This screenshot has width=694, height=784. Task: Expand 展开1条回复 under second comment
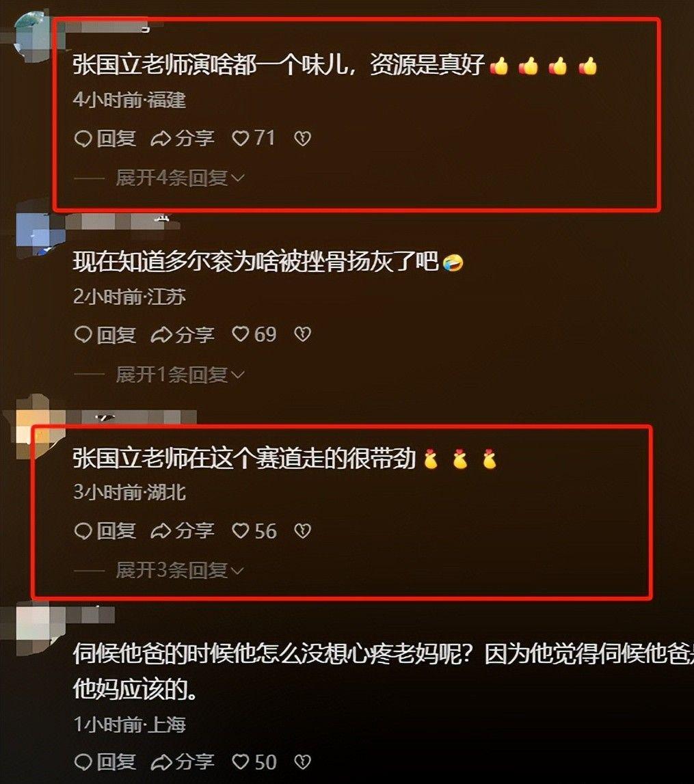click(x=180, y=375)
